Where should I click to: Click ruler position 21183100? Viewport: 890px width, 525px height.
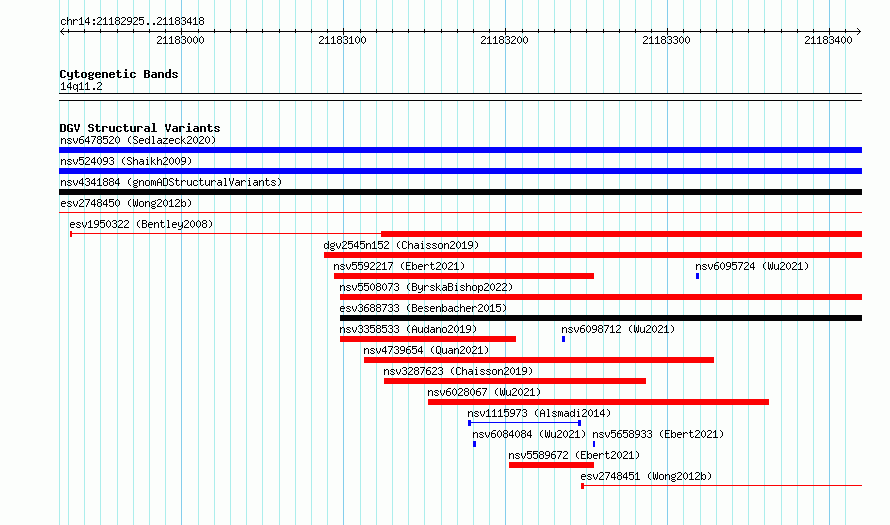(342, 40)
